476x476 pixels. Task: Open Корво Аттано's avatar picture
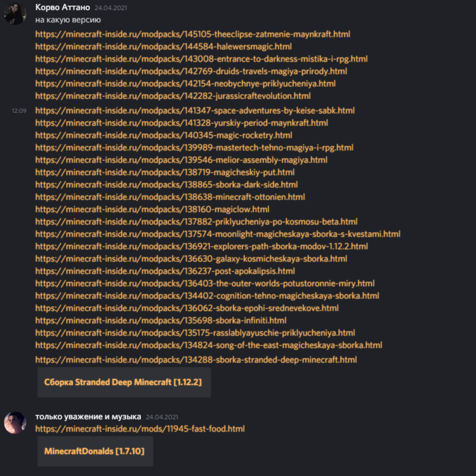point(15,14)
